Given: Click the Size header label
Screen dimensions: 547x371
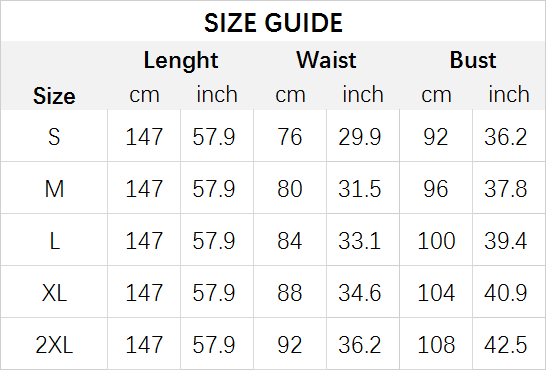Looking at the screenshot, I should [x=54, y=96].
